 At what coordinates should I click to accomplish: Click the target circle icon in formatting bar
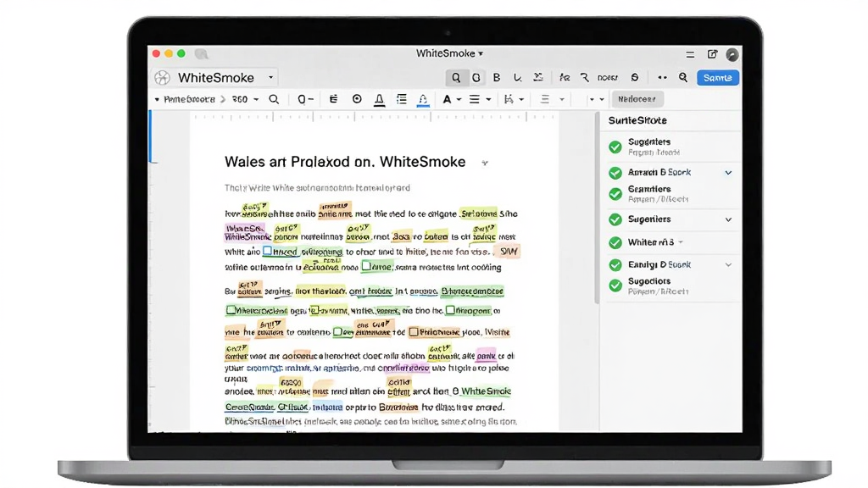pyautogui.click(x=357, y=99)
